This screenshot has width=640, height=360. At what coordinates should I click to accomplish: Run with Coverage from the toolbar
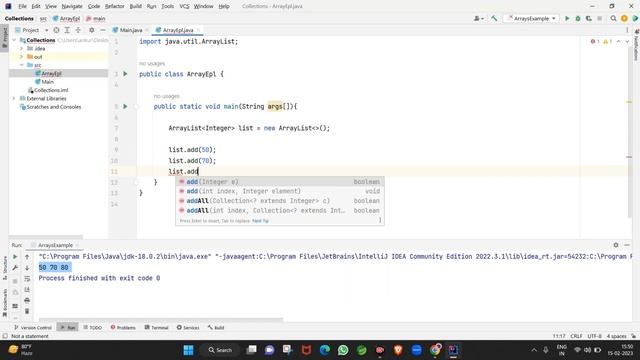(x=589, y=18)
